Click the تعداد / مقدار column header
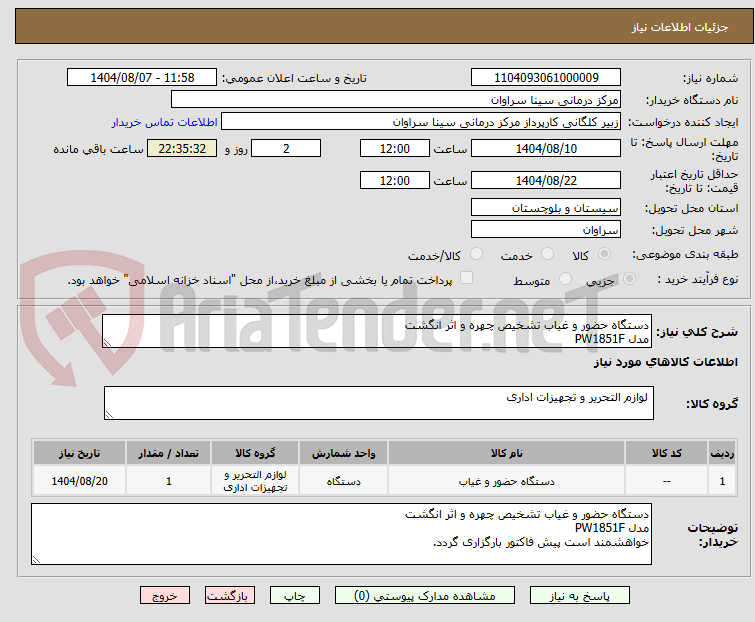Viewport: 755px width, 622px height. point(169,453)
